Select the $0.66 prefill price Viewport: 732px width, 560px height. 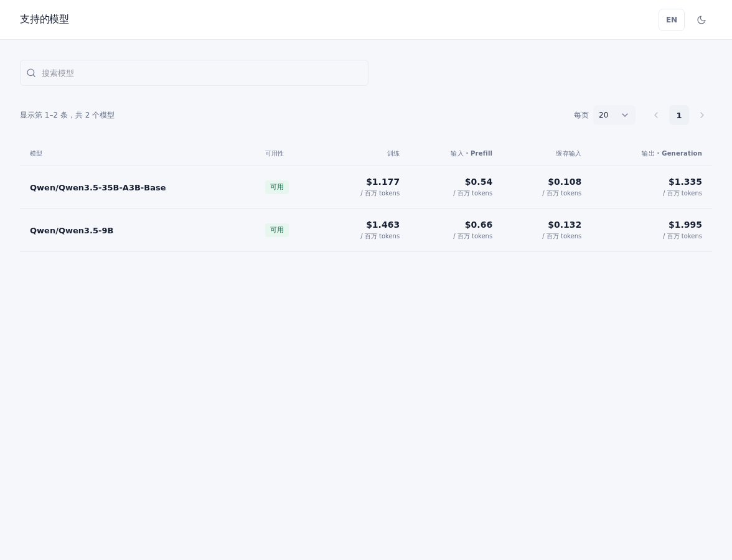click(479, 225)
